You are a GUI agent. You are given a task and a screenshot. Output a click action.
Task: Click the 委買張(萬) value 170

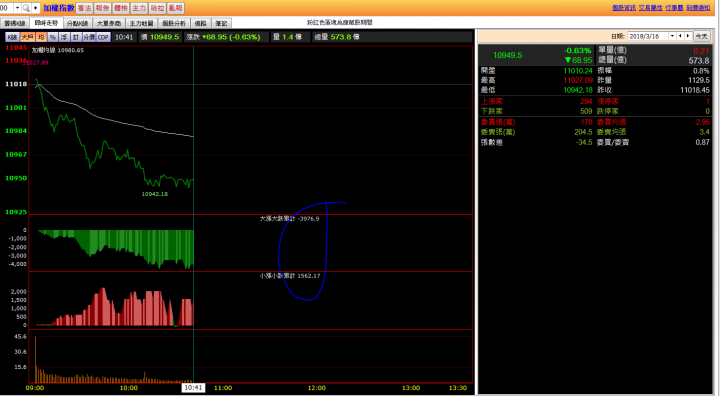click(586, 122)
